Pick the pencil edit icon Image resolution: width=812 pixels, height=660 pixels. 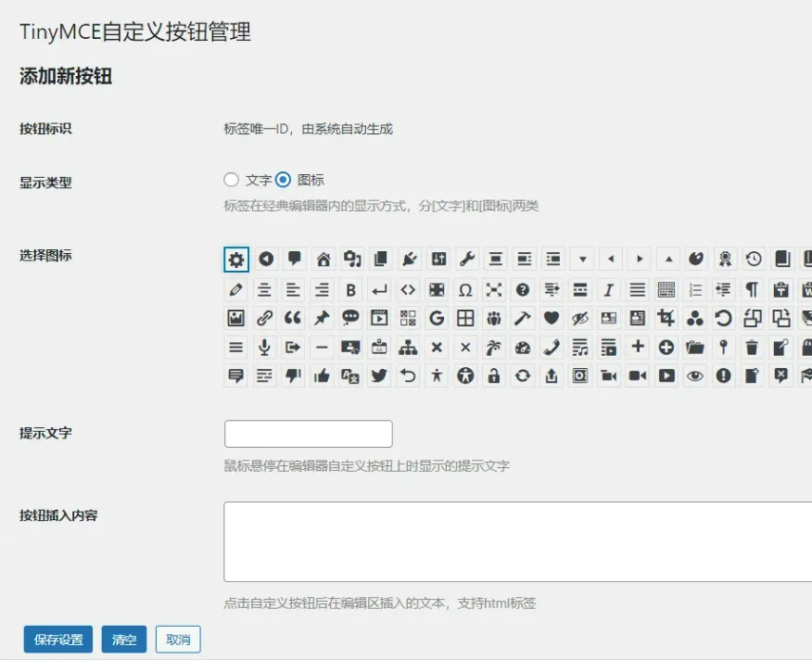pyautogui.click(x=235, y=289)
